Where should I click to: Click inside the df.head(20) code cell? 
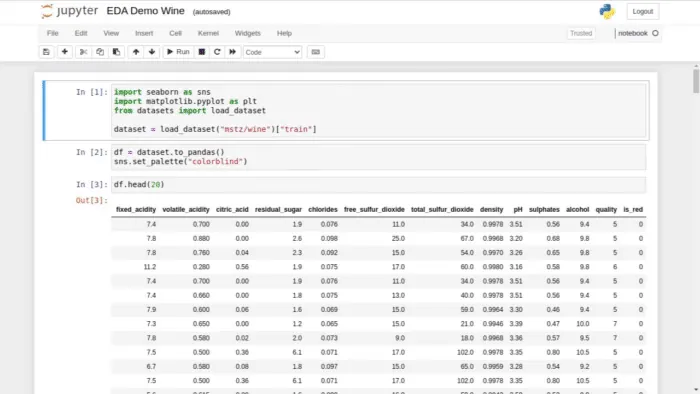pos(379,184)
